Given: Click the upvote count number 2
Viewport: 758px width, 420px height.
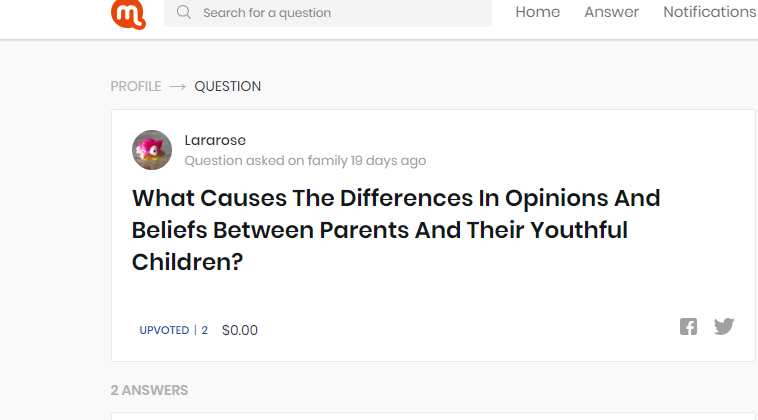Looking at the screenshot, I should [205, 330].
